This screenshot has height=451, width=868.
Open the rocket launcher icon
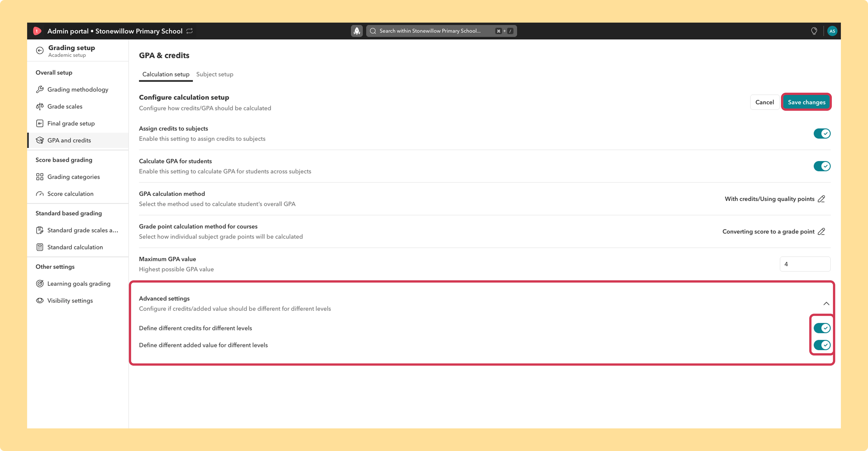[x=357, y=31]
